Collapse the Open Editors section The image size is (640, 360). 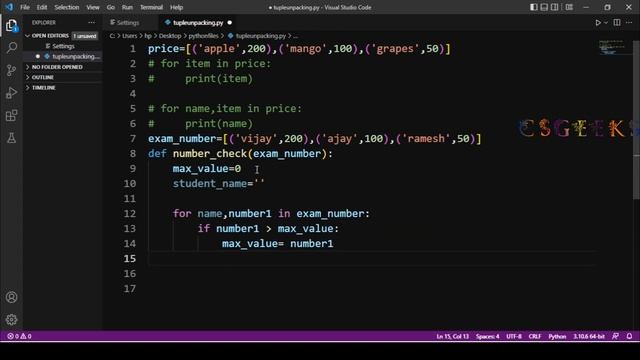(62, 36)
